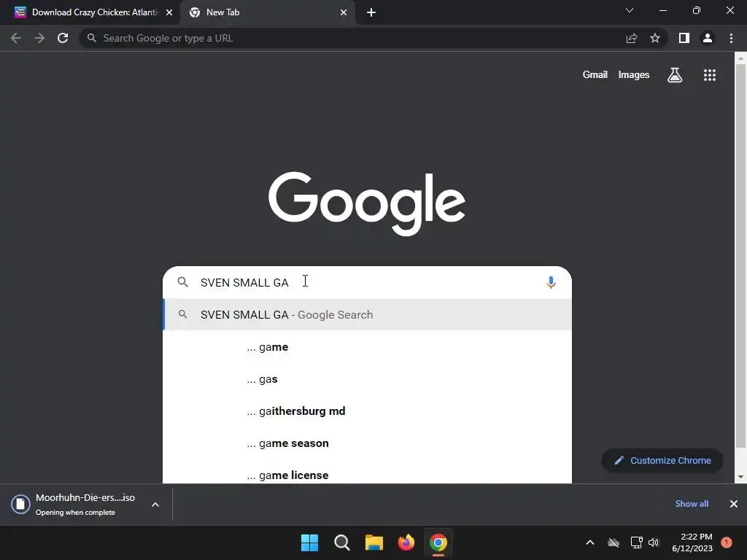Viewport: 747px width, 560px height.
Task: Select the New Tab tab
Action: click(267, 12)
